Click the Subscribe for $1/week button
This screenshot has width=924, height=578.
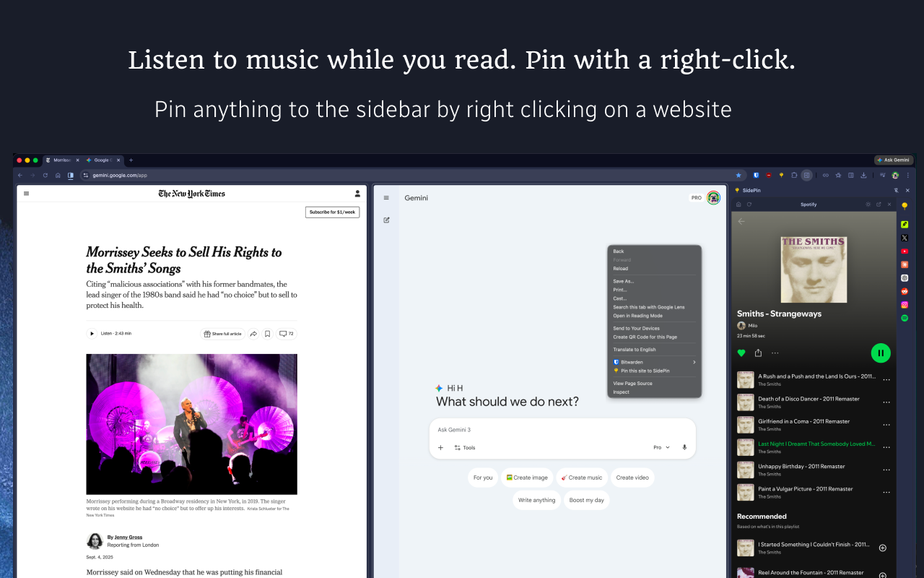332,212
